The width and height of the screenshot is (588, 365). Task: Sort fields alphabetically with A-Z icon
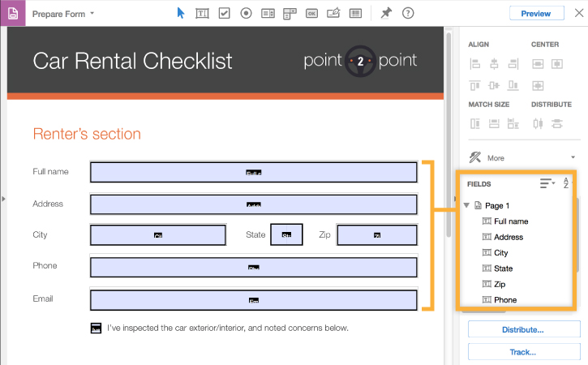pyautogui.click(x=568, y=184)
